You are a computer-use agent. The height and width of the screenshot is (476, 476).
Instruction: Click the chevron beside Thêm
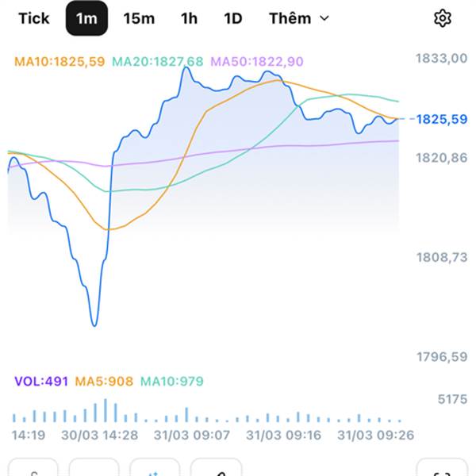324,18
